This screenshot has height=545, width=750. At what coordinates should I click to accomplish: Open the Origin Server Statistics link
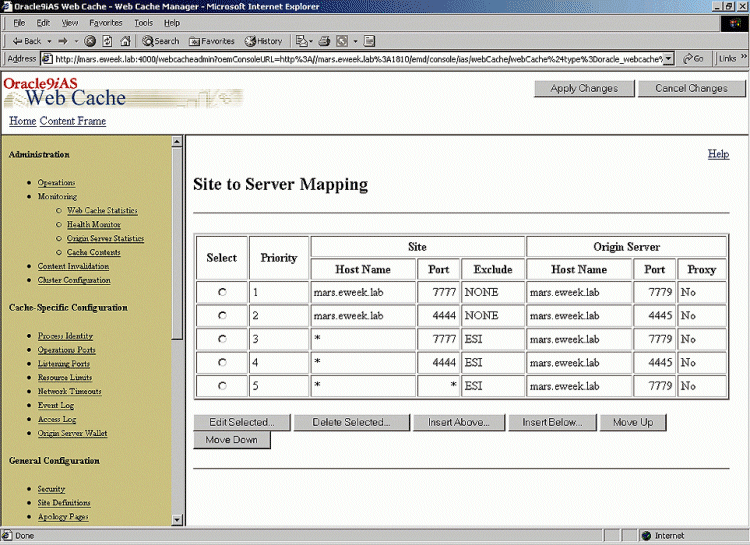click(x=105, y=238)
